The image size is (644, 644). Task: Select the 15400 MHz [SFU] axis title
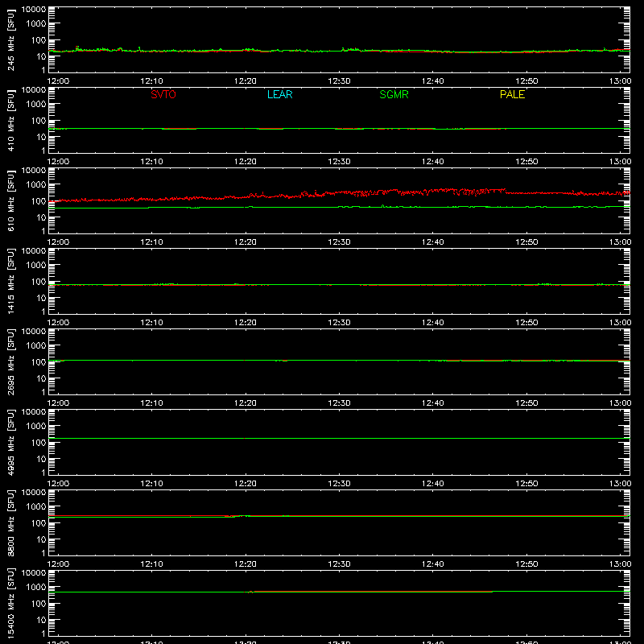[x=10, y=603]
